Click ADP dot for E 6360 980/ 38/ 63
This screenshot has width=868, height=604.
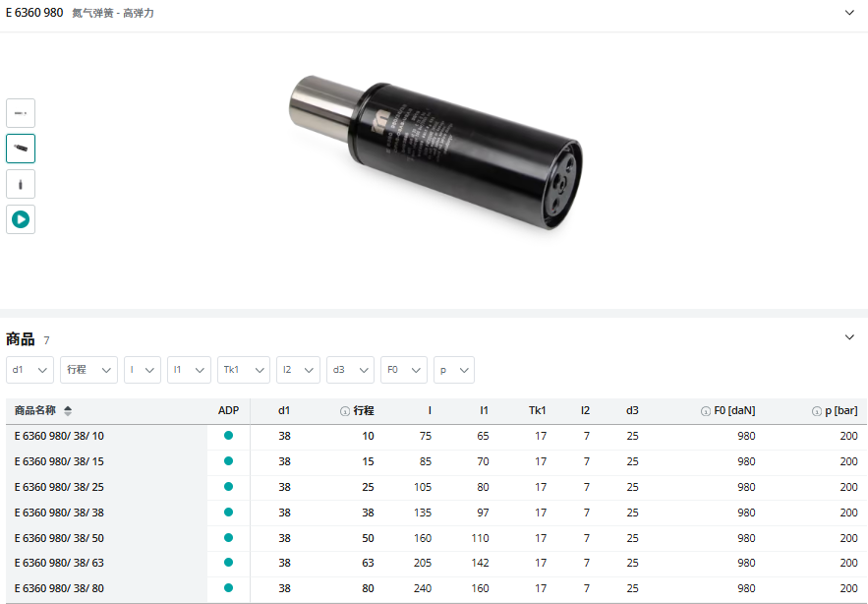[228, 563]
